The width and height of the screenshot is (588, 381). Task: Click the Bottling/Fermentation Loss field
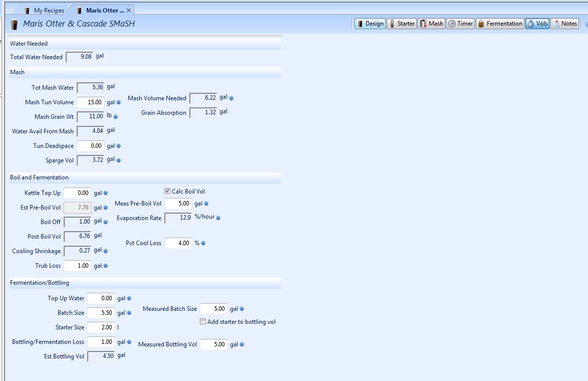pyautogui.click(x=101, y=342)
